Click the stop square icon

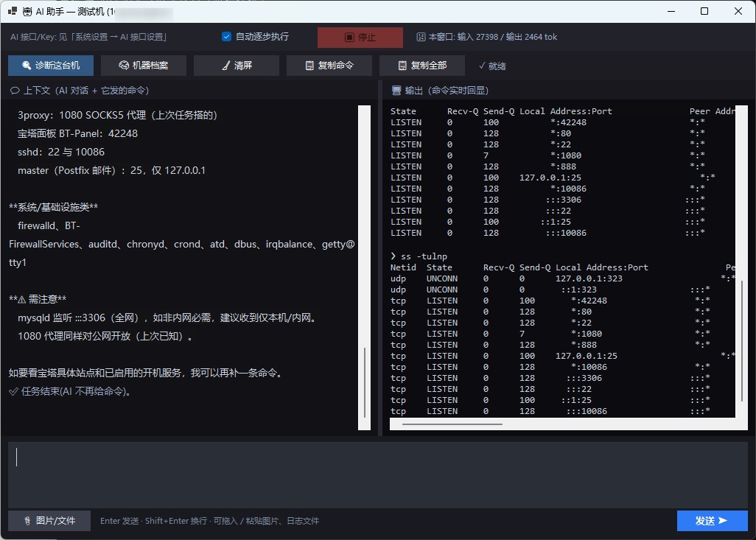[349, 37]
